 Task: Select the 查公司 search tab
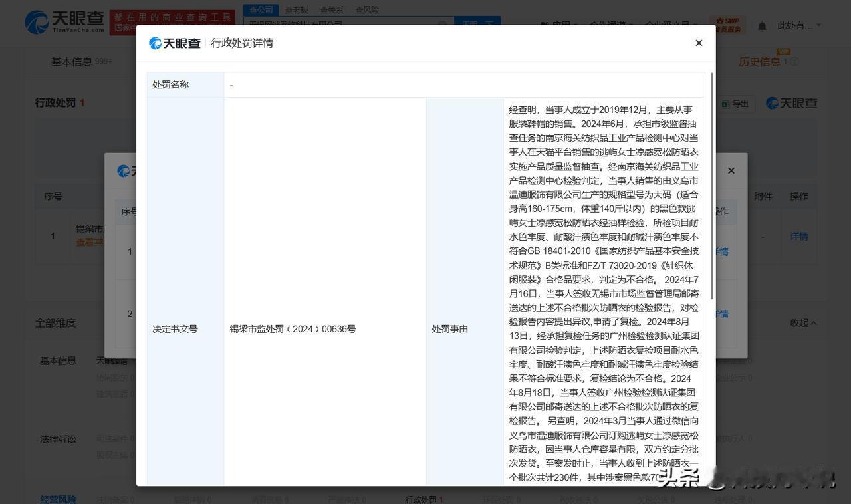click(261, 10)
